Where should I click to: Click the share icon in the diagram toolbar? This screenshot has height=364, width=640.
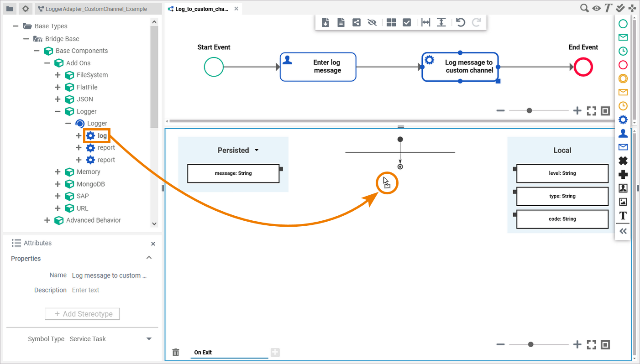coord(357,22)
